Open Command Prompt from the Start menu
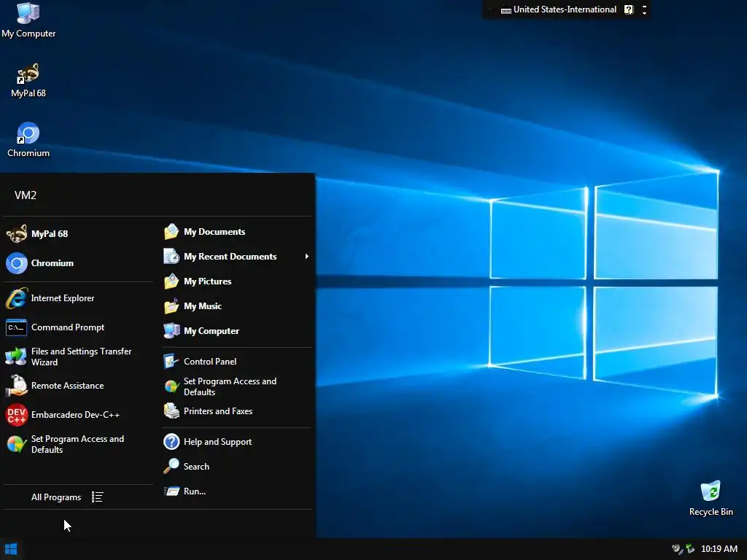 click(79, 327)
